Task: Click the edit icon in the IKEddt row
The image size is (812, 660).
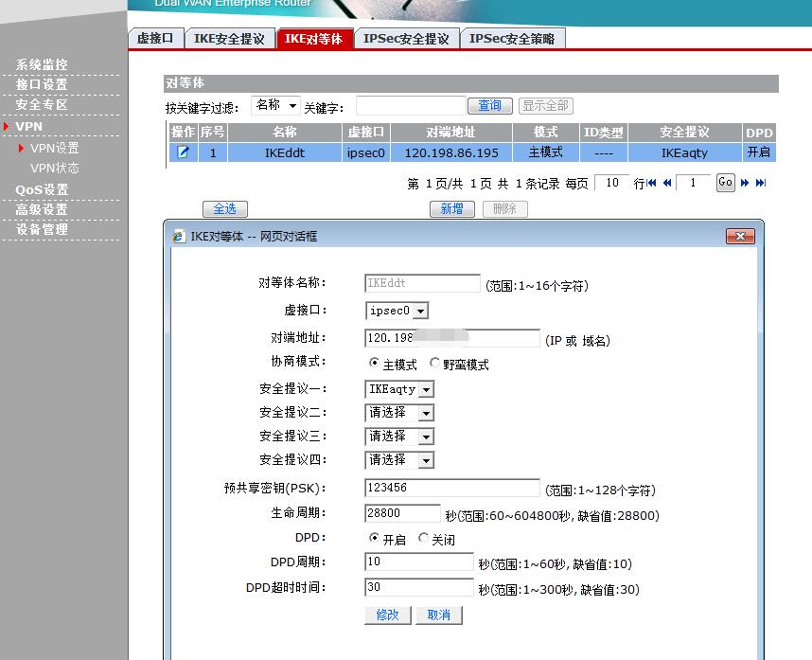Action: 183,152
